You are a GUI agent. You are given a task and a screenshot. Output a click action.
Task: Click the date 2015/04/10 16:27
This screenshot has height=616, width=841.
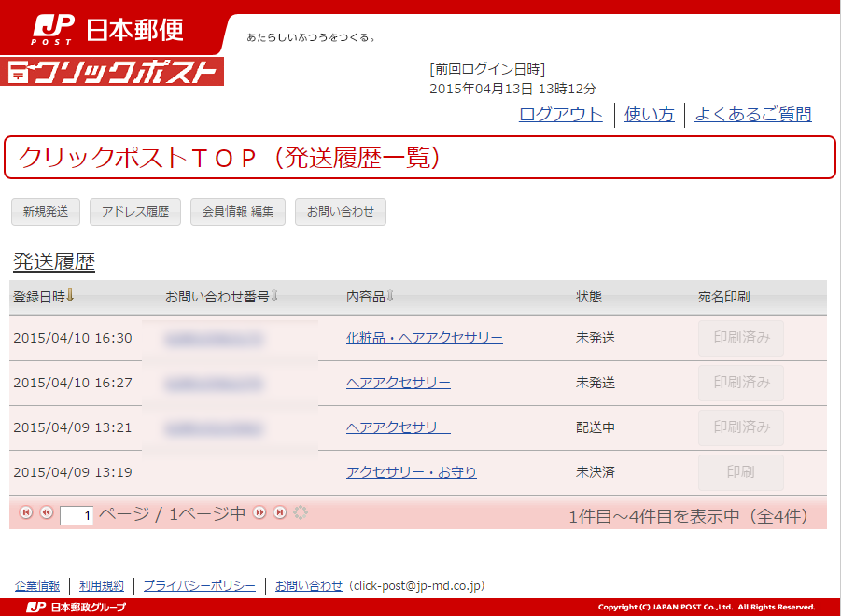tap(73, 383)
